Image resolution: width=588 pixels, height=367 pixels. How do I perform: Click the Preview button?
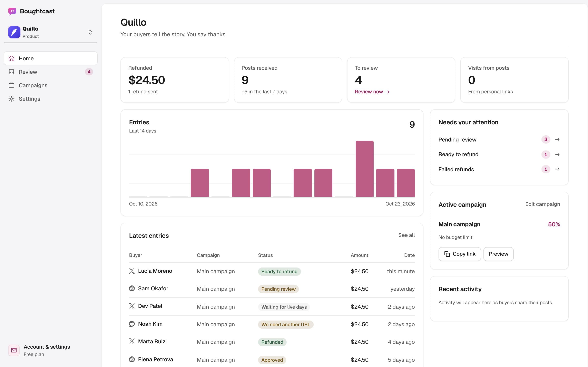498,254
